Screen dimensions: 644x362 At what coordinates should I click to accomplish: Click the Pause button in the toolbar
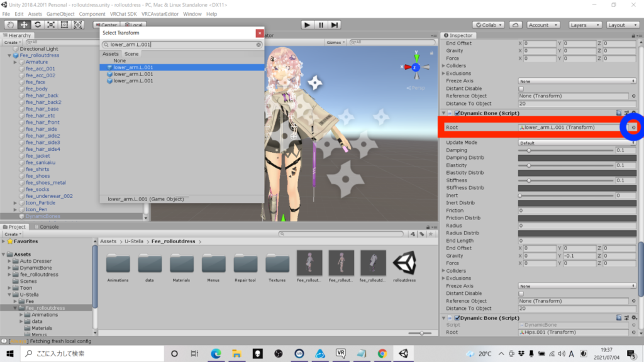click(321, 25)
